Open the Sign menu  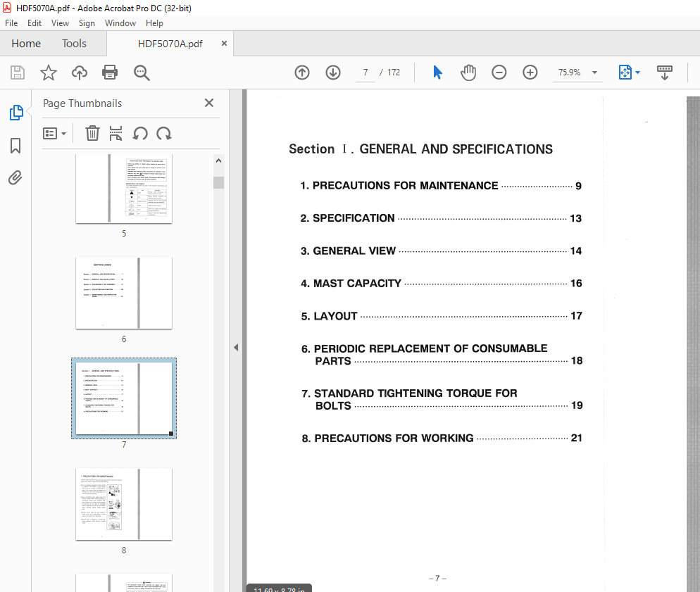point(87,23)
